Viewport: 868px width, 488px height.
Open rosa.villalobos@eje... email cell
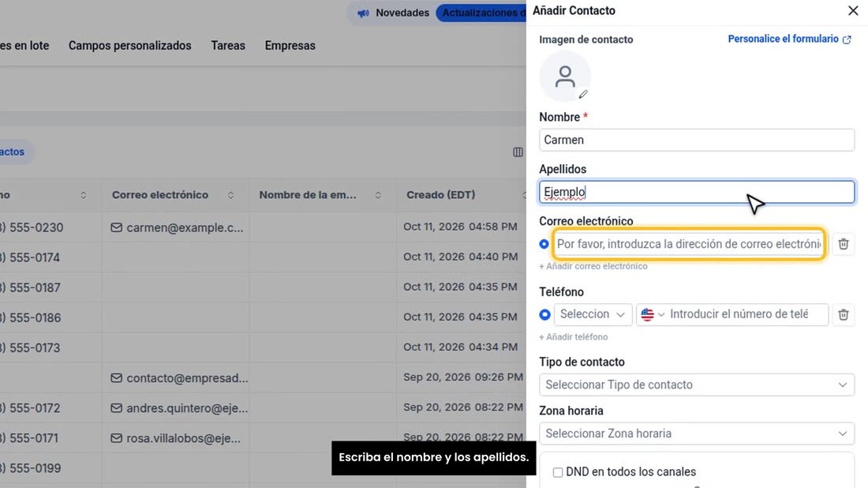(183, 438)
